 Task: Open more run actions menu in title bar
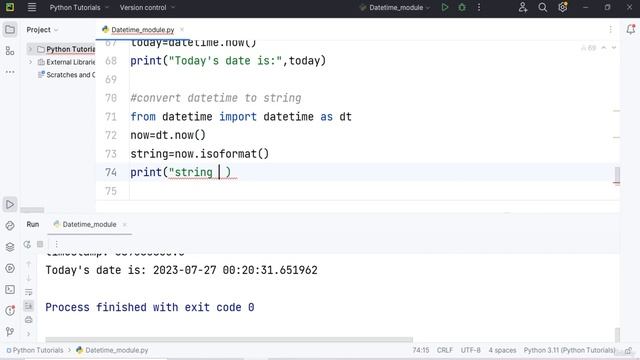479,7
